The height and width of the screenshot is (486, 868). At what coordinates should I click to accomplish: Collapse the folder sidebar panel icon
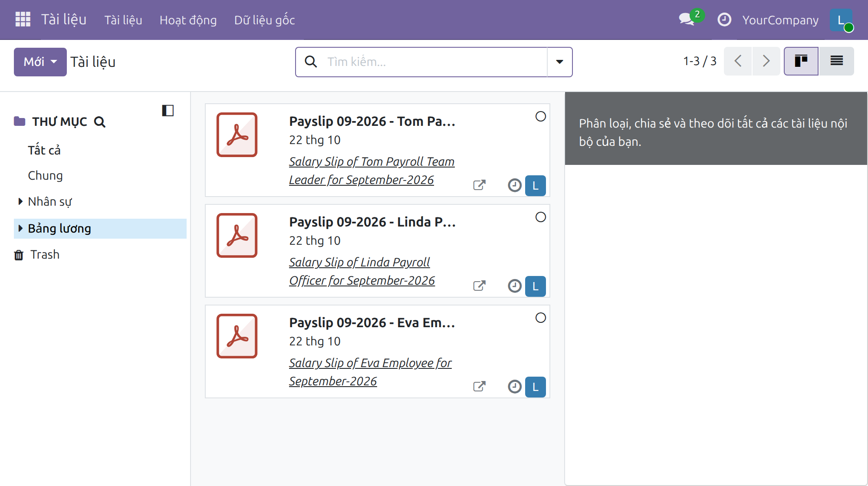pos(168,111)
